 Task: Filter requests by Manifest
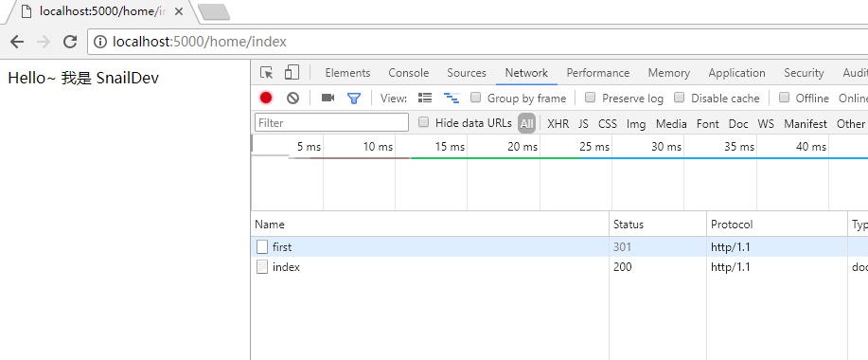coord(806,123)
